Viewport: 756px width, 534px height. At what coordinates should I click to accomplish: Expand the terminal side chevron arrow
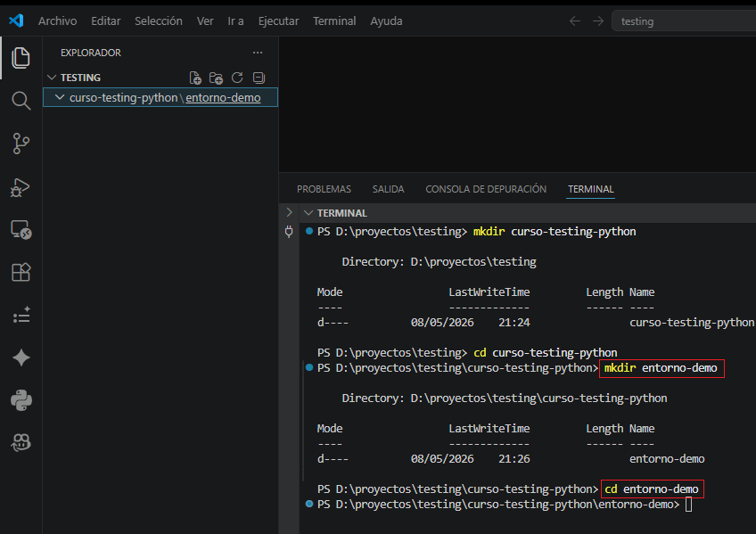click(x=289, y=212)
